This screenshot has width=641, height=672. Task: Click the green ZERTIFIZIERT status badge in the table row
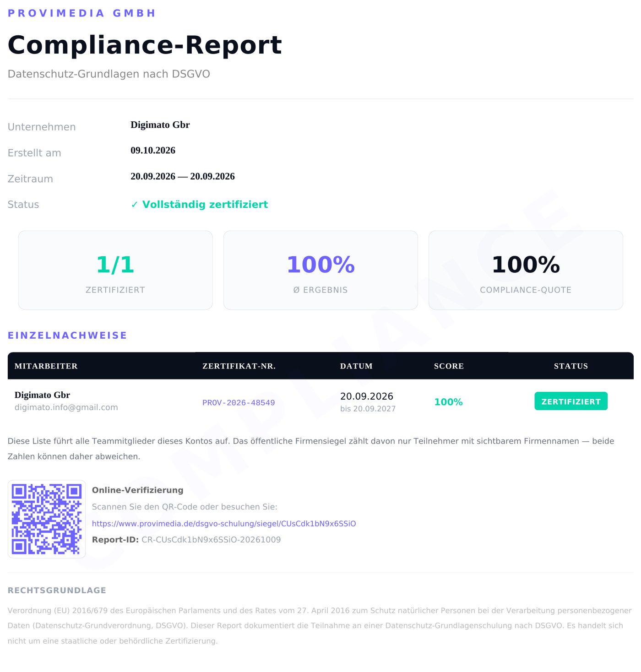[x=571, y=401]
